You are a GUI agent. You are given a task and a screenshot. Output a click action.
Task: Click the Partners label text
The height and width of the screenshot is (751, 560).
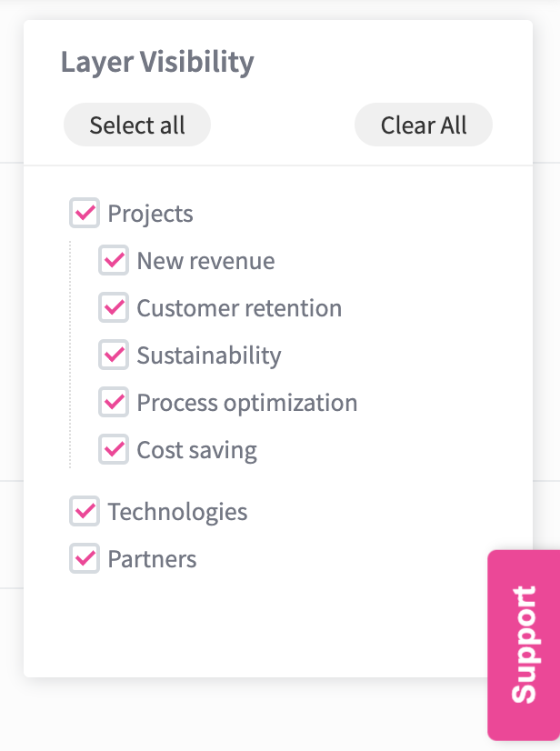click(x=152, y=559)
